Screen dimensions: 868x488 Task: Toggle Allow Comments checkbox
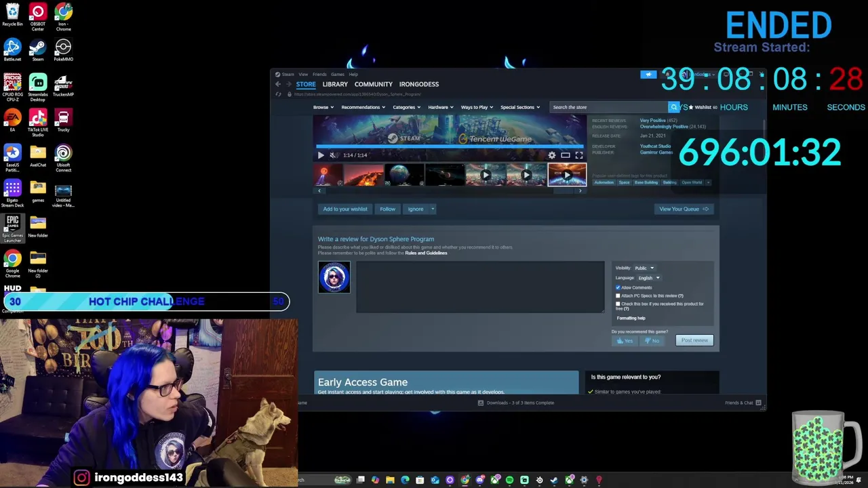tap(618, 288)
